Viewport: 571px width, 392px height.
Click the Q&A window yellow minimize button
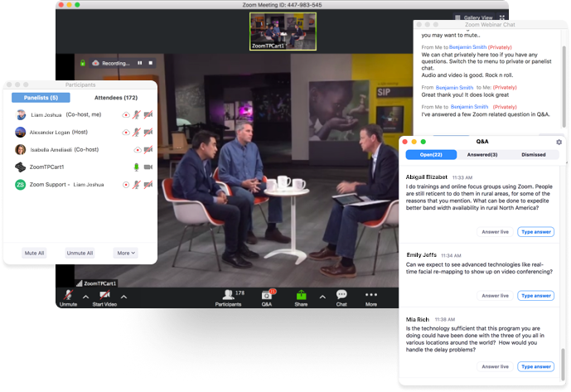click(x=414, y=142)
